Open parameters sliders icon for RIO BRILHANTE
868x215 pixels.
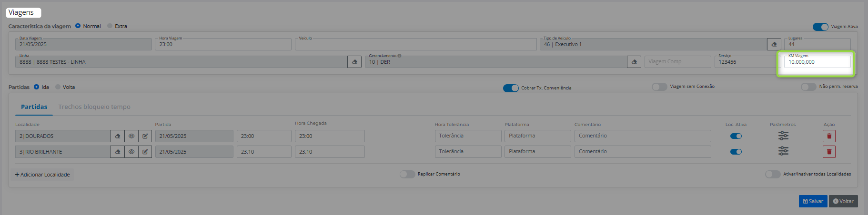point(783,151)
